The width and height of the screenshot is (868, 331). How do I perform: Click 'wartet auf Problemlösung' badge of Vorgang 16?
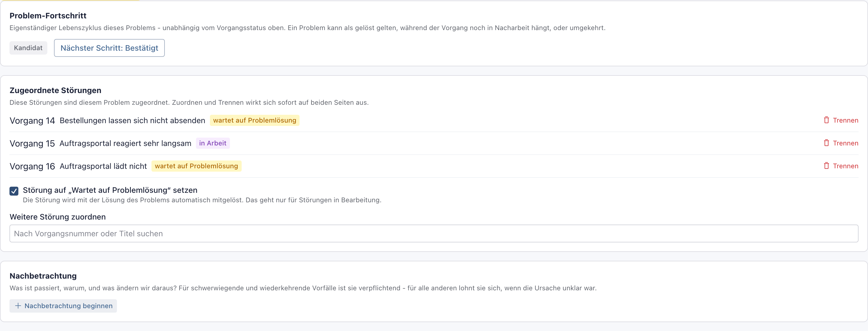click(x=197, y=166)
